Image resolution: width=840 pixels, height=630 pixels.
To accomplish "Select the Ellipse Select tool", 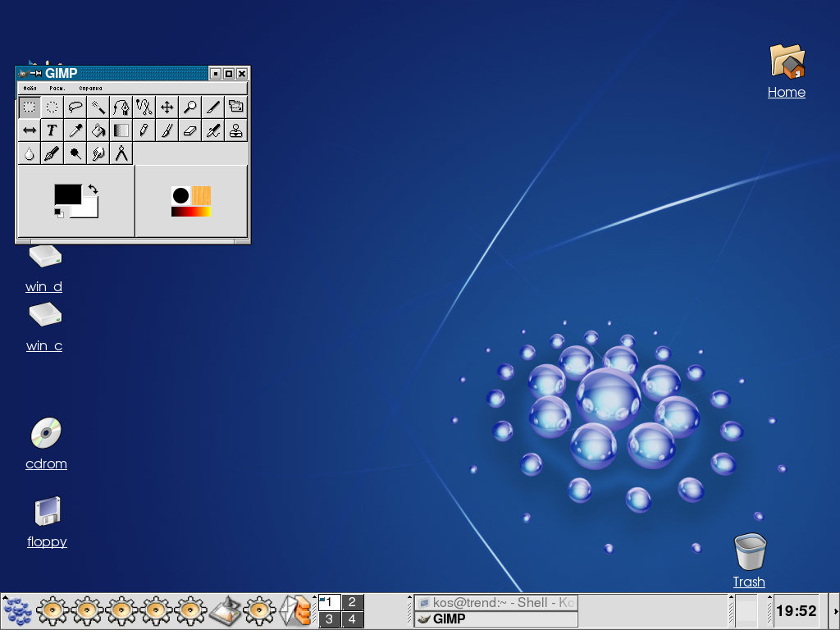I will pos(52,107).
